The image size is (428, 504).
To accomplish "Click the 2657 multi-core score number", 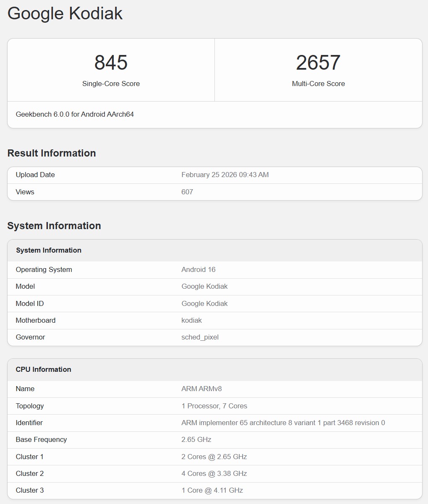I will [x=318, y=63].
